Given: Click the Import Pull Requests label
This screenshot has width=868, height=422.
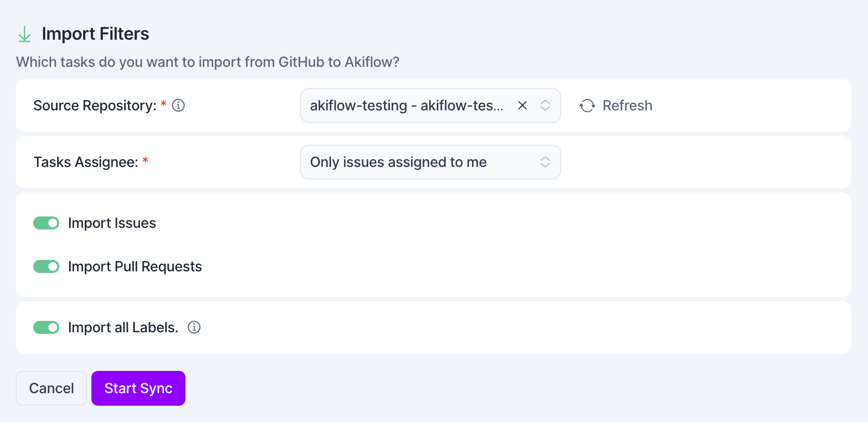Looking at the screenshot, I should [135, 266].
